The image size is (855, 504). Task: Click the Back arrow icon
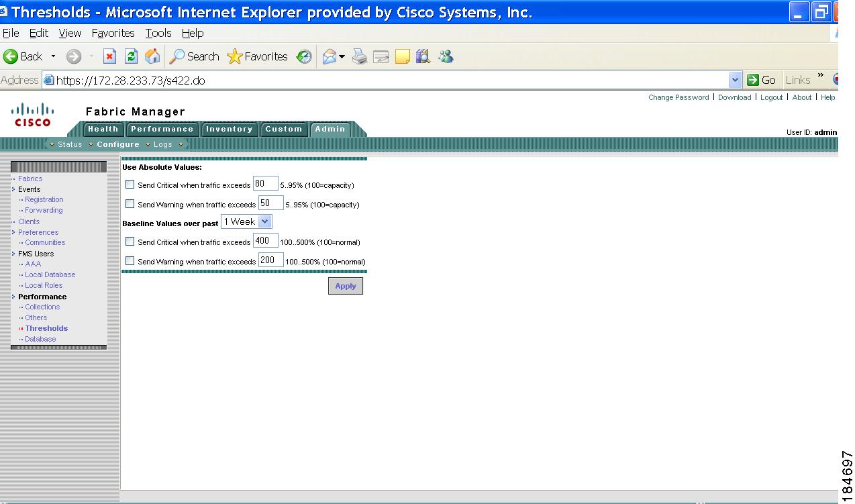11,56
